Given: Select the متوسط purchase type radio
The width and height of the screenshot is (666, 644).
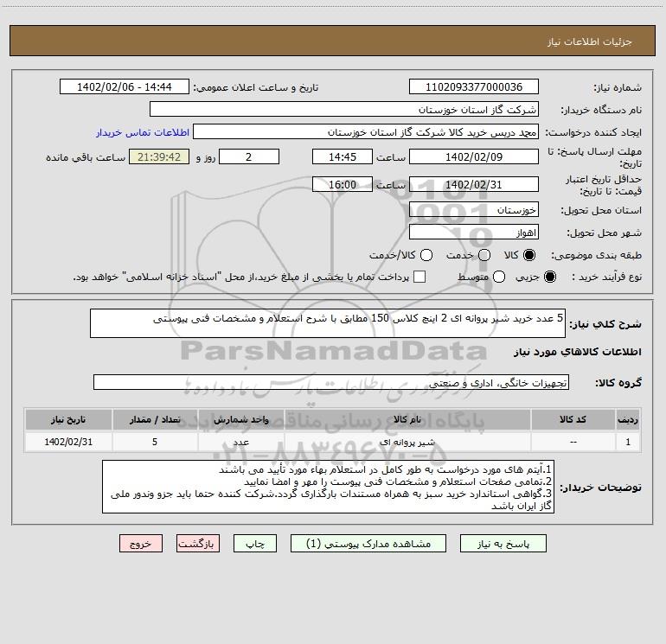Looking at the screenshot, I should [x=499, y=277].
